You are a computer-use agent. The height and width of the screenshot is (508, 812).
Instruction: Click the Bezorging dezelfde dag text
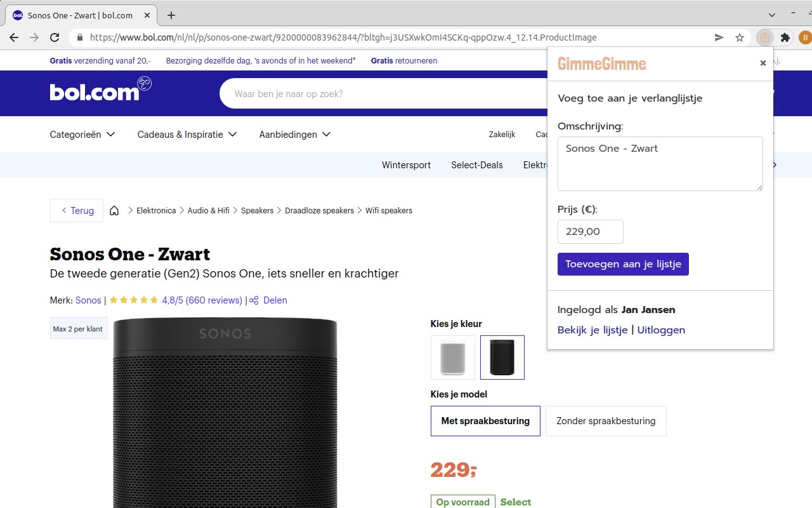pos(261,61)
